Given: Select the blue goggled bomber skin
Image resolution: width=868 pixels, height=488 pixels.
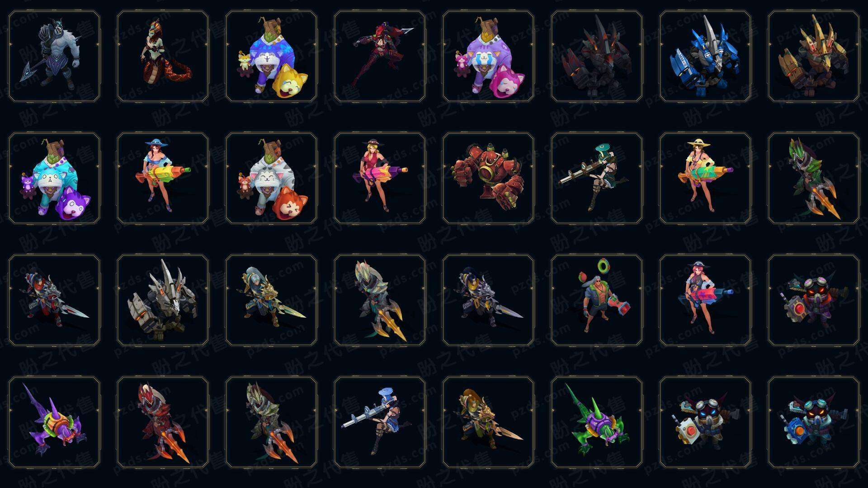Looking at the screenshot, I should pyautogui.click(x=814, y=422).
